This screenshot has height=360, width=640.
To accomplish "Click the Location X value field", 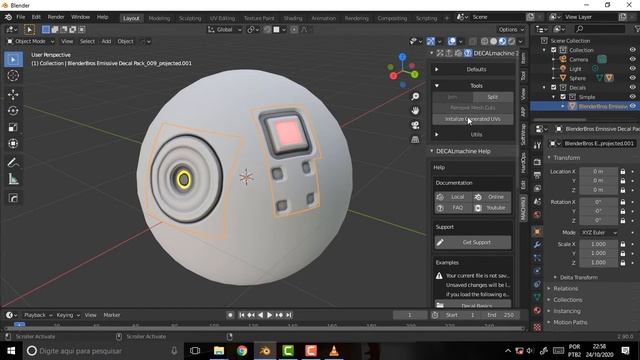I will [598, 171].
